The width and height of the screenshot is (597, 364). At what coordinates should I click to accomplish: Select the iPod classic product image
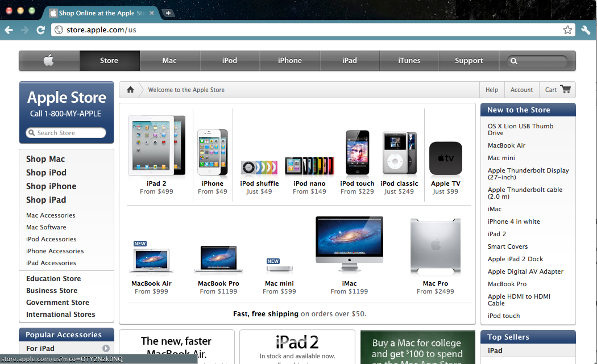399,153
